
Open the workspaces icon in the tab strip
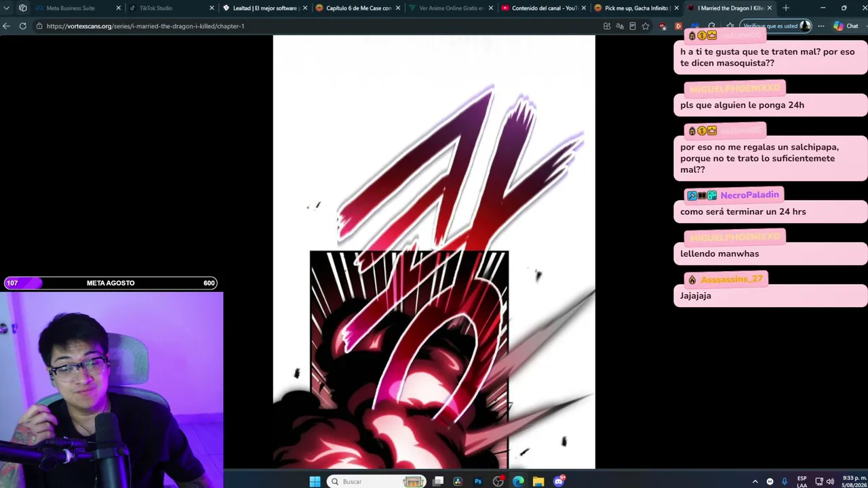pos(22,8)
